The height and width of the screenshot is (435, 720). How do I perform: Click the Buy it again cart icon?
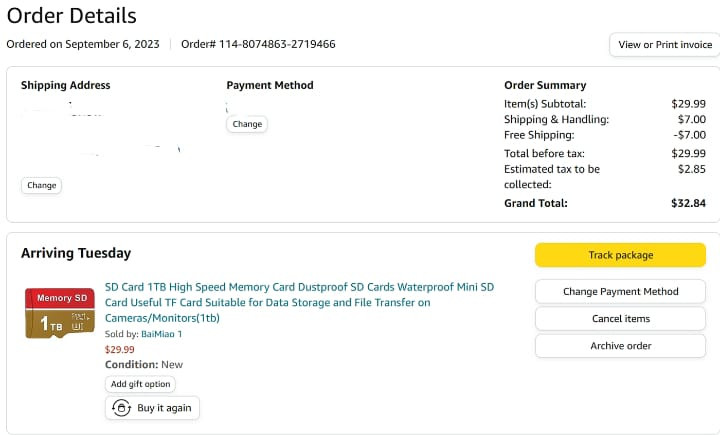point(121,408)
